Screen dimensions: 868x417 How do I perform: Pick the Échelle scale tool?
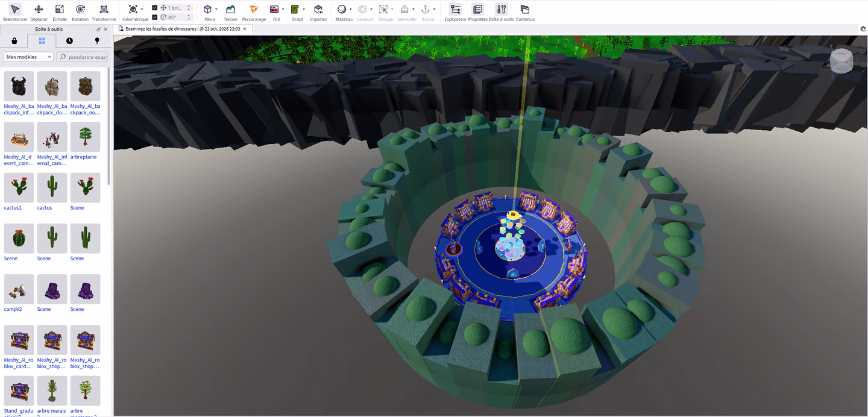60,12
